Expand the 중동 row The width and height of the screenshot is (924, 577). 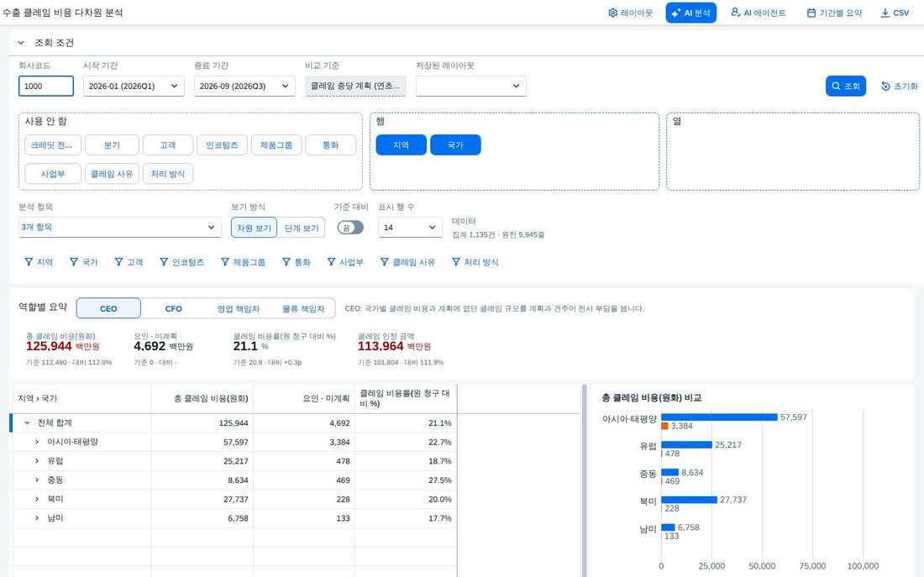[36, 480]
